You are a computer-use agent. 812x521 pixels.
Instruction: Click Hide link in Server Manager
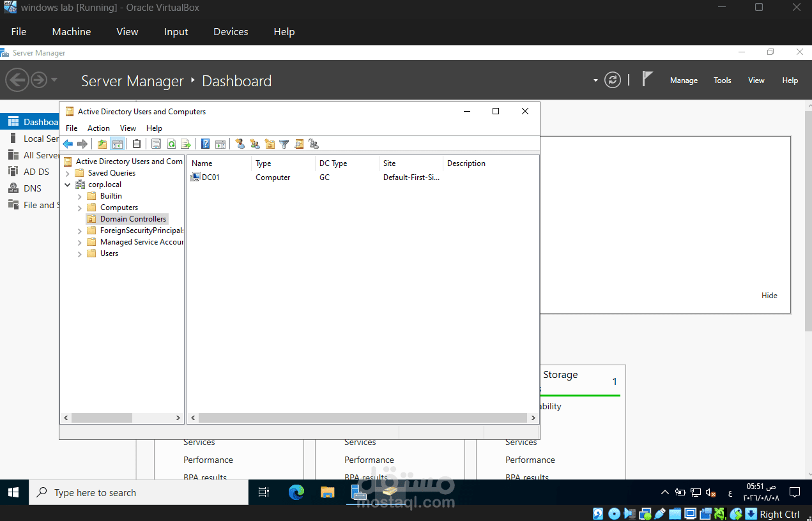(x=769, y=296)
